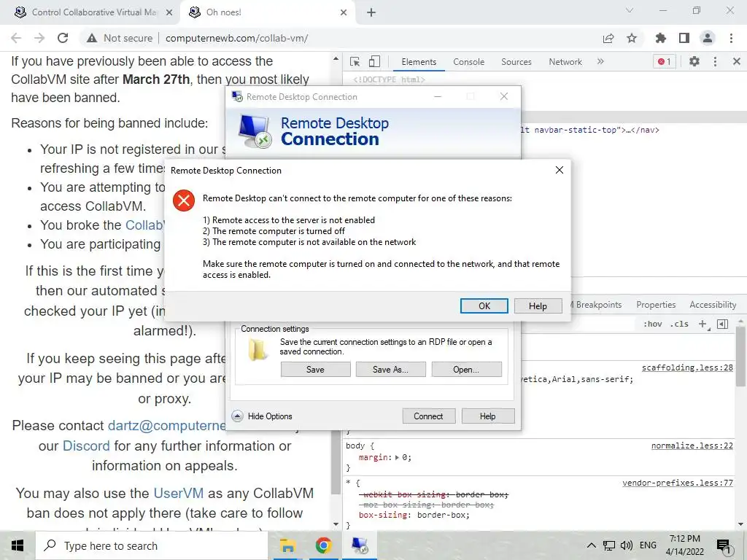Open DevTools settings gear
Image resolution: width=747 pixels, height=560 pixels.
tap(694, 61)
